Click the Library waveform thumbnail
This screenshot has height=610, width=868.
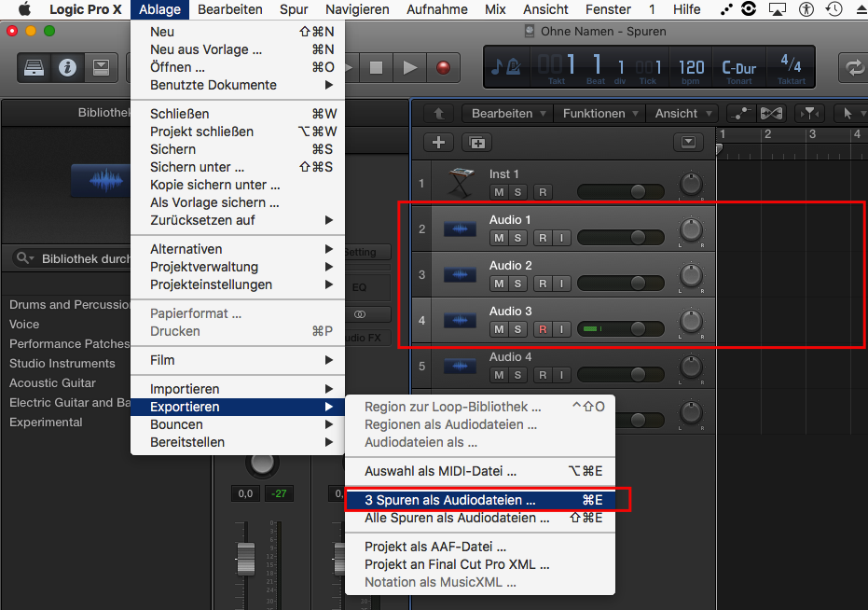pos(102,181)
